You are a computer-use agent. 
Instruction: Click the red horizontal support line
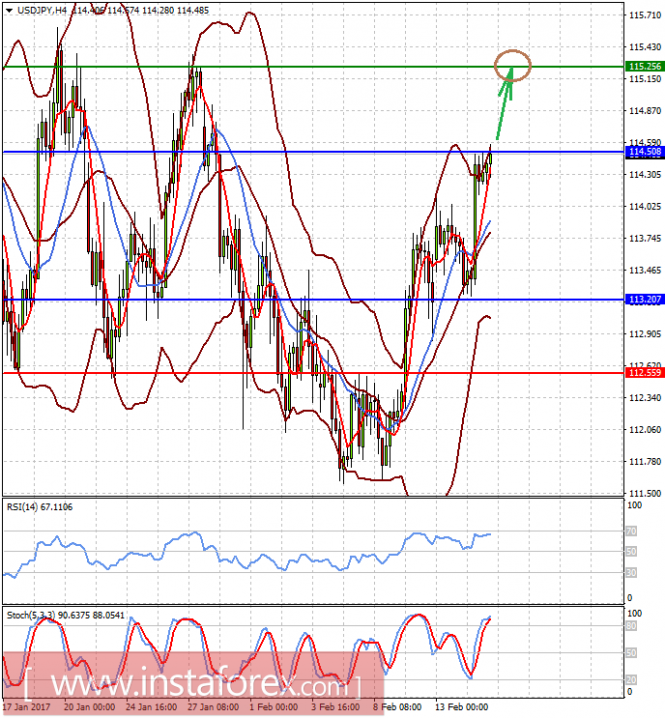pyautogui.click(x=313, y=373)
